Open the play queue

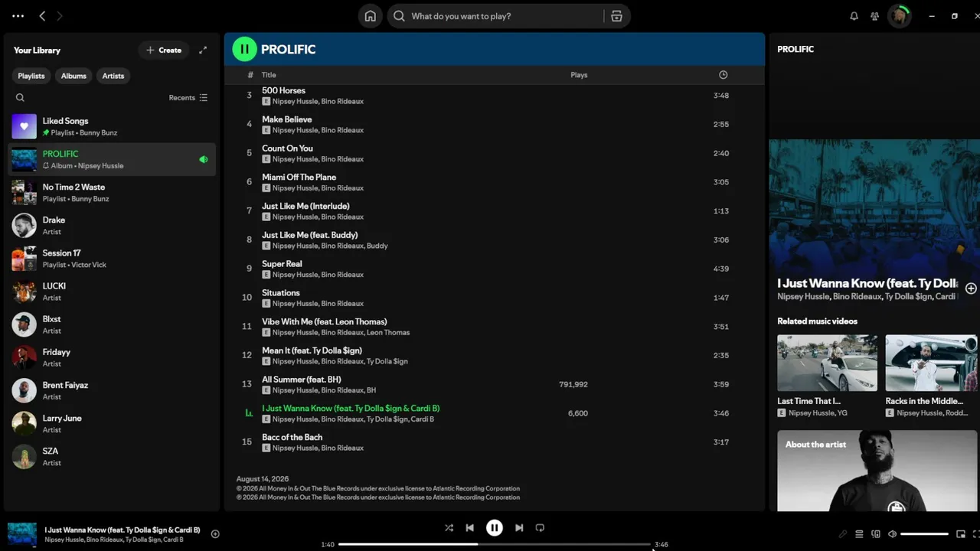859,534
